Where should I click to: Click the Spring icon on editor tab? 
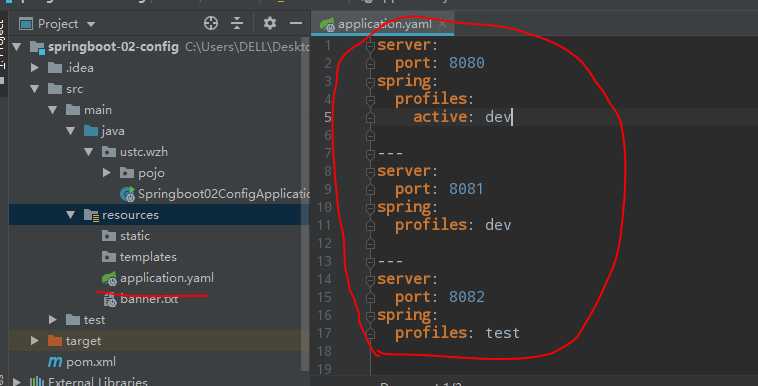(x=327, y=24)
